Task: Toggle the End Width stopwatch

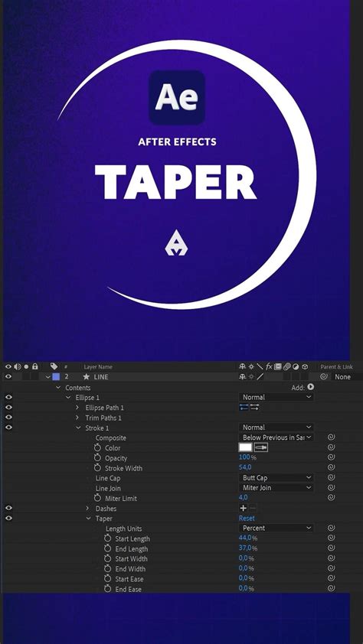Action: pos(108,568)
